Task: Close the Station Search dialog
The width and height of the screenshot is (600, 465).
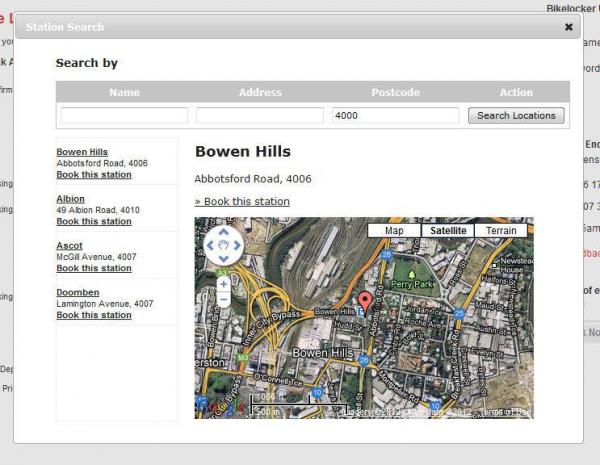Action: [x=568, y=27]
